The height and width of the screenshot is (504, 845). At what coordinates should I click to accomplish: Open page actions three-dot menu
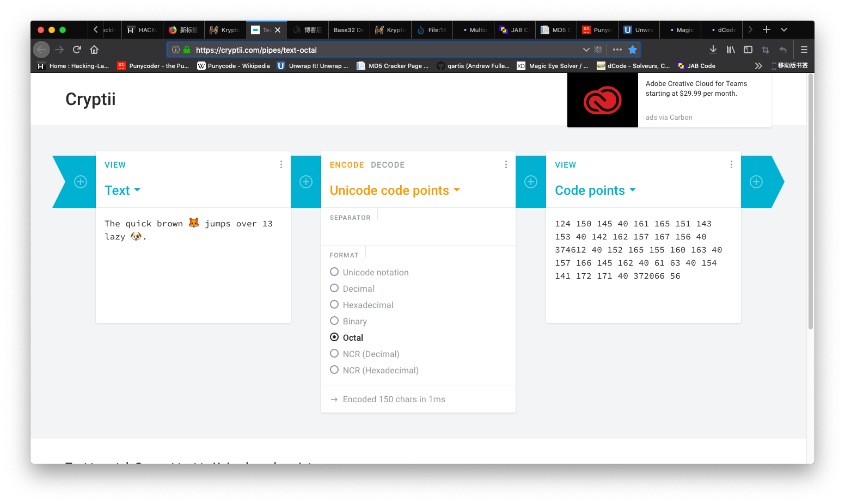pyautogui.click(x=617, y=50)
